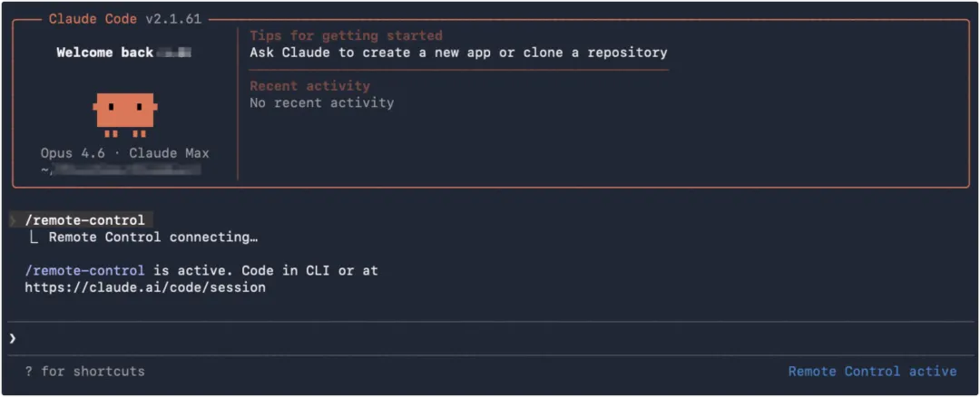The height and width of the screenshot is (397, 980).
Task: Click the prompt chevron on the empty input line
Action: 13,338
